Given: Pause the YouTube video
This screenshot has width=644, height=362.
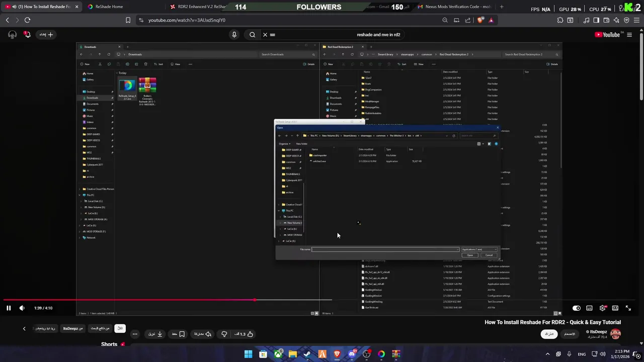Looking at the screenshot, I should [x=9, y=308].
